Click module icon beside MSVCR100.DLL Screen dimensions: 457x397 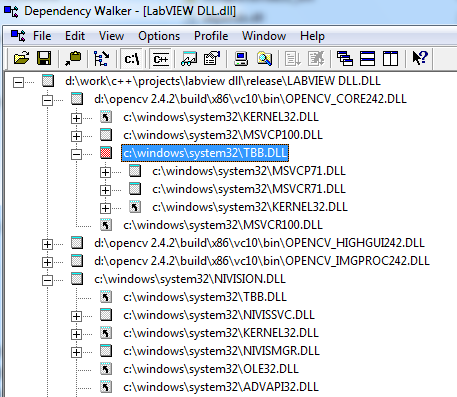click(x=106, y=225)
